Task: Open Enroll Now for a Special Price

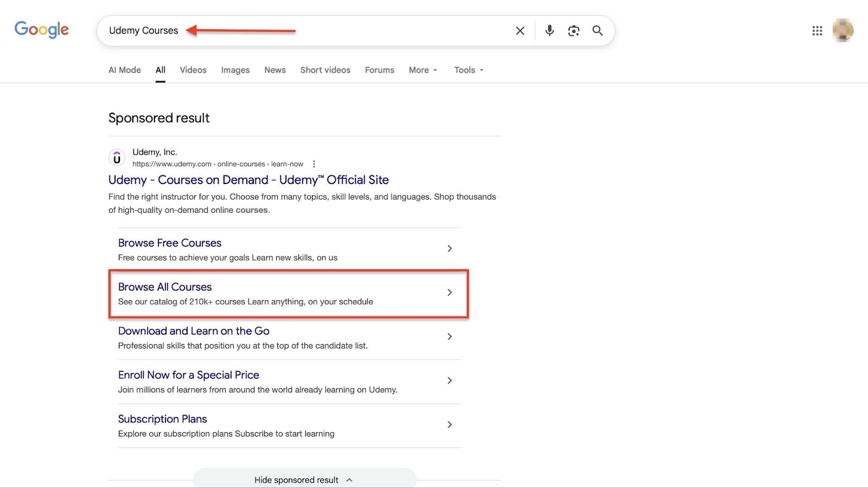Action: pos(188,375)
